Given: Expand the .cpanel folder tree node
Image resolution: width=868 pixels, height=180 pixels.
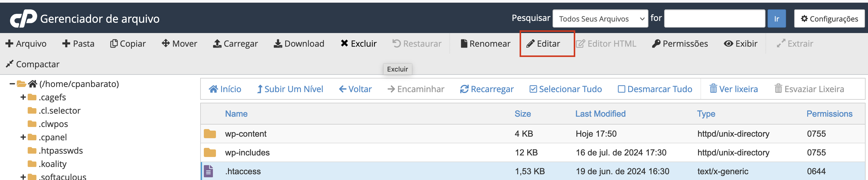Looking at the screenshot, I should click(23, 138).
